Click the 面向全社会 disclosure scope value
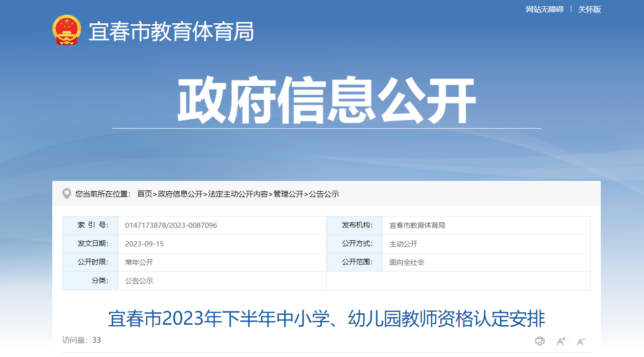Viewport: 644px width, 357px height. click(407, 262)
